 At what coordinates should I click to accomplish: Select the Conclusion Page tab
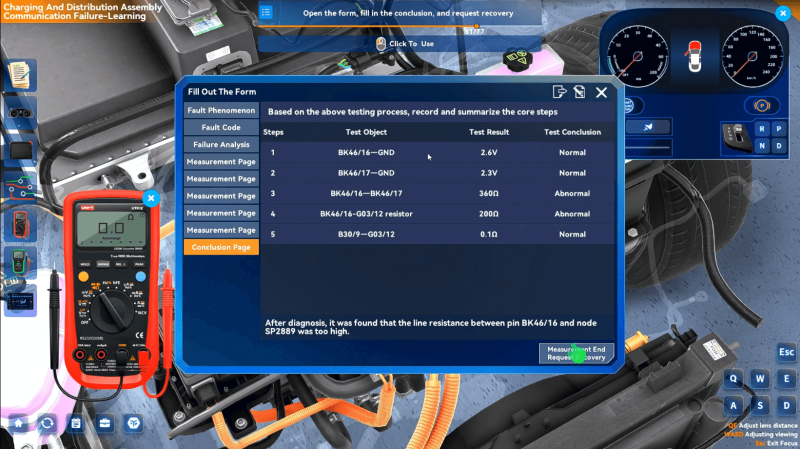pyautogui.click(x=221, y=247)
